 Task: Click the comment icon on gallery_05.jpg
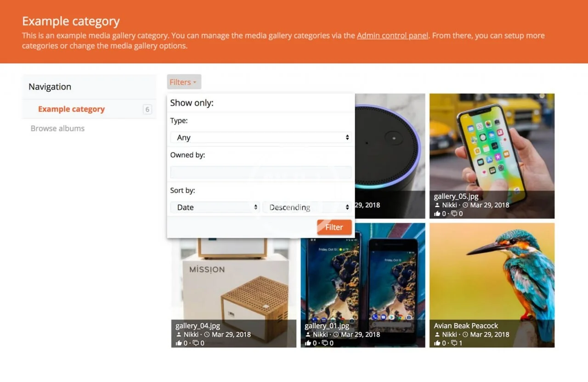click(454, 214)
